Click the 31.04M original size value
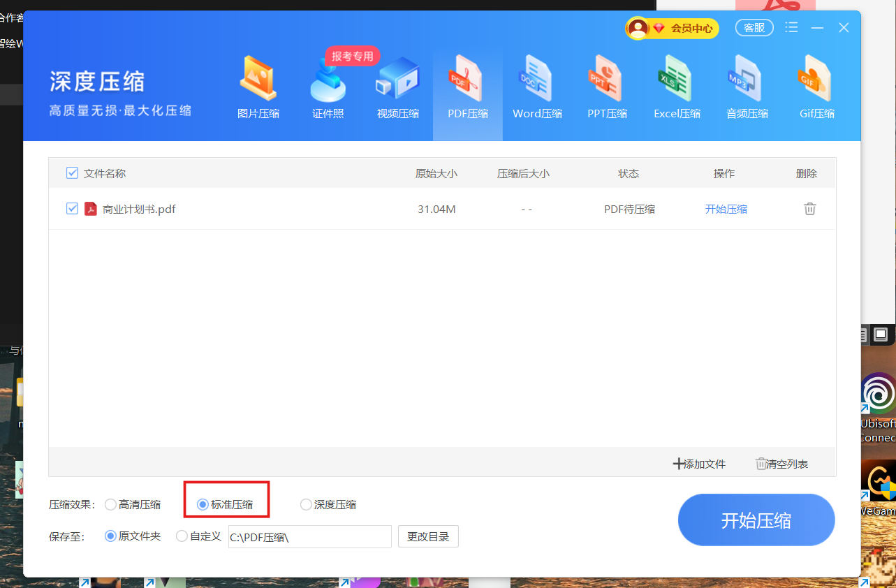896x588 pixels. [x=436, y=209]
